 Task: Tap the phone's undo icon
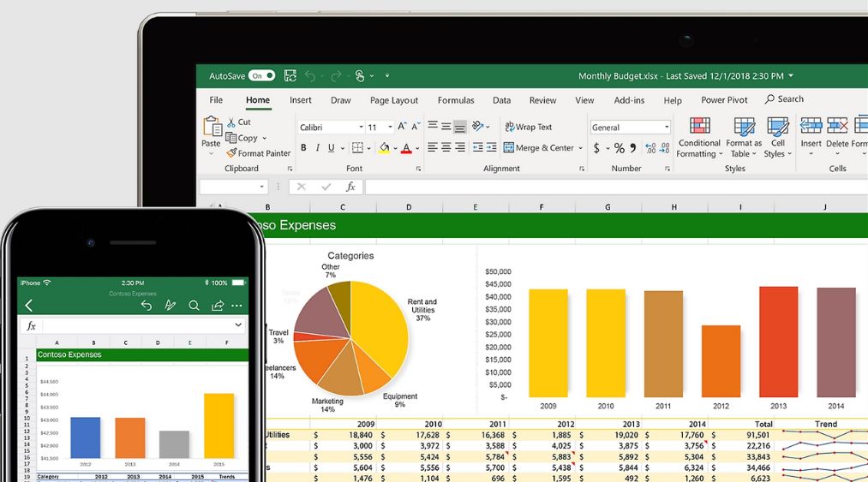tap(147, 306)
